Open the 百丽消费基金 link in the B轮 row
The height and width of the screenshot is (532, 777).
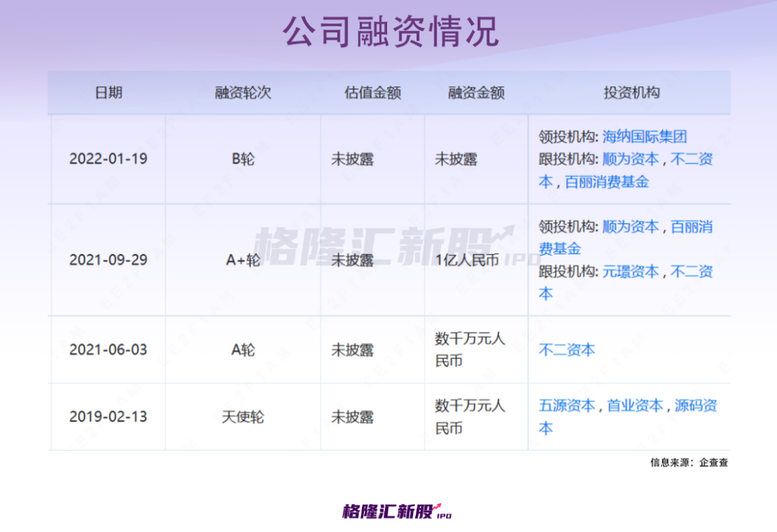[606, 182]
